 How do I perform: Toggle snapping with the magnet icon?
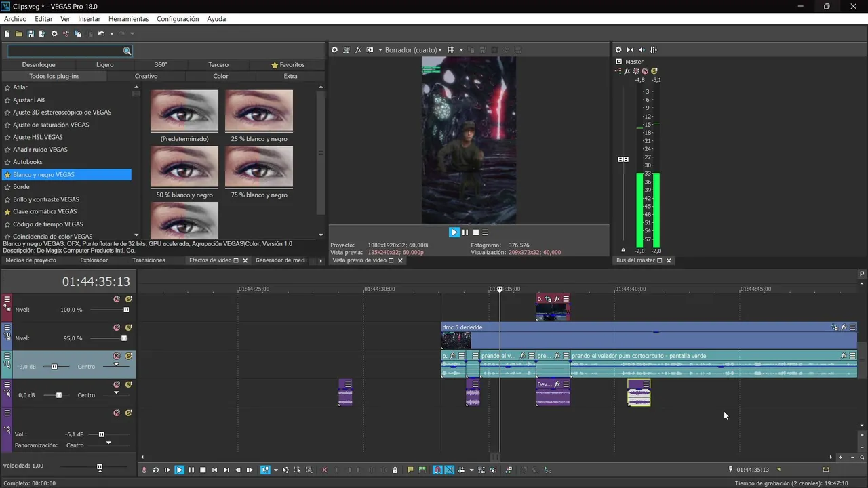[x=437, y=470]
